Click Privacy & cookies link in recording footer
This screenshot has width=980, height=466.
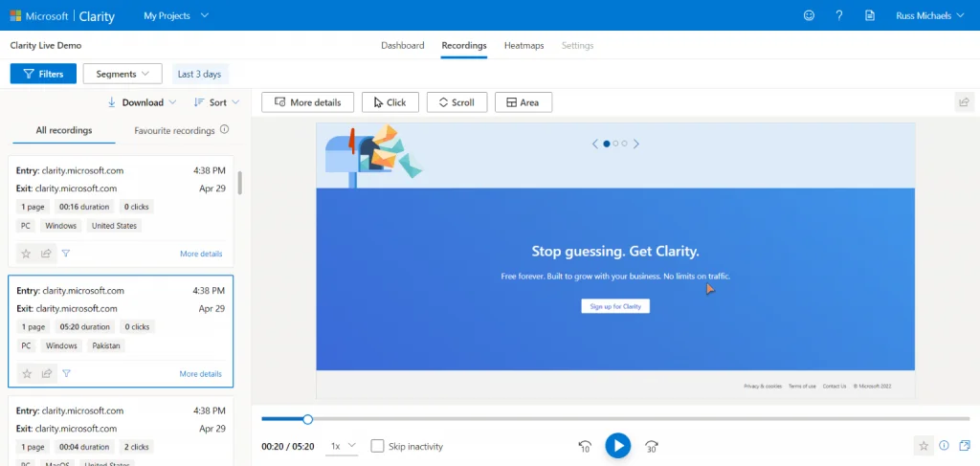tap(763, 386)
